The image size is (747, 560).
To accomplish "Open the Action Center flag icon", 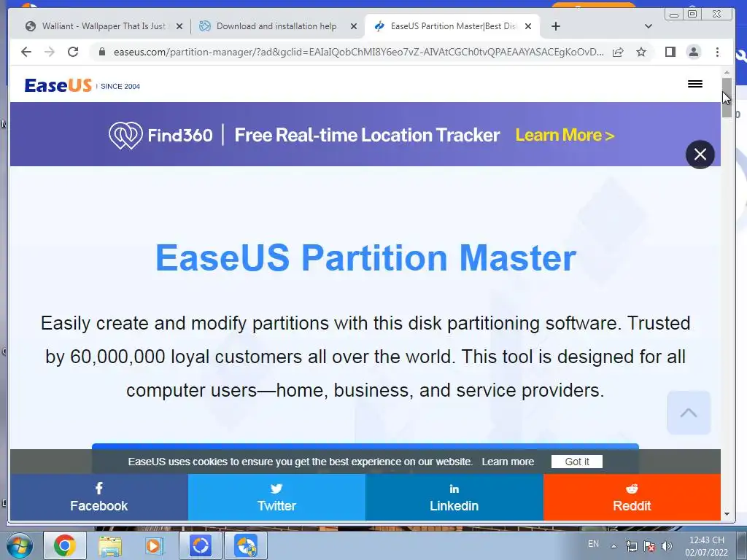I will coord(649,546).
